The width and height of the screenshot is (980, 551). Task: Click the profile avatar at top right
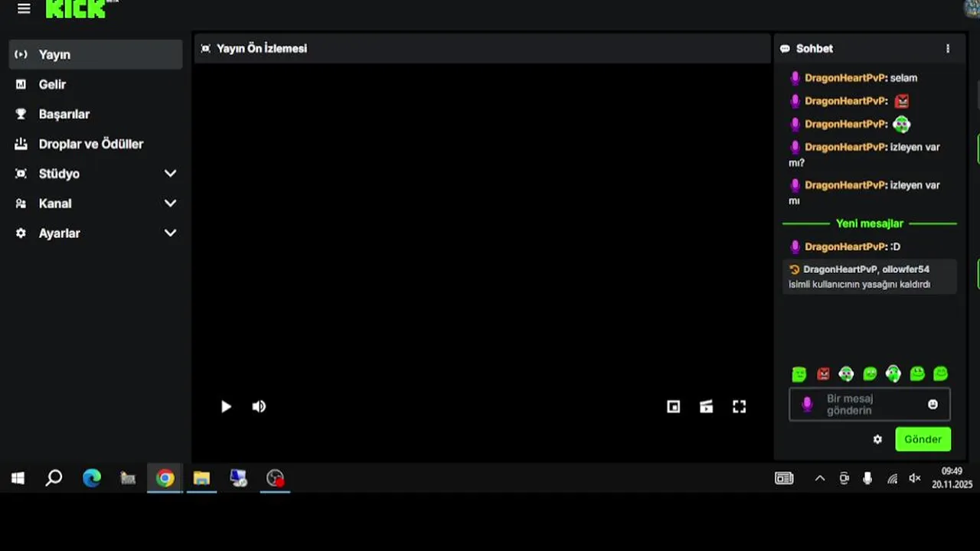pyautogui.click(x=972, y=7)
